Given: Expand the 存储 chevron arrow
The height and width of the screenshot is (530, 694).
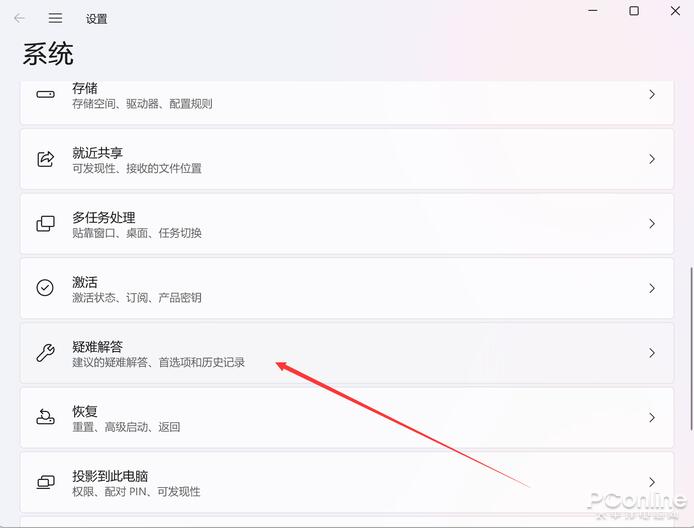Looking at the screenshot, I should [x=652, y=94].
